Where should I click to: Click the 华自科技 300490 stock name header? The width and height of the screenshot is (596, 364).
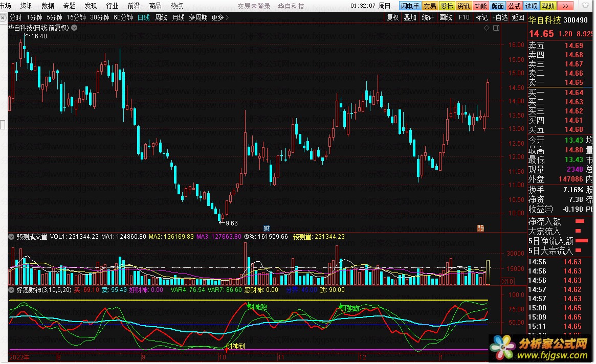click(x=558, y=20)
